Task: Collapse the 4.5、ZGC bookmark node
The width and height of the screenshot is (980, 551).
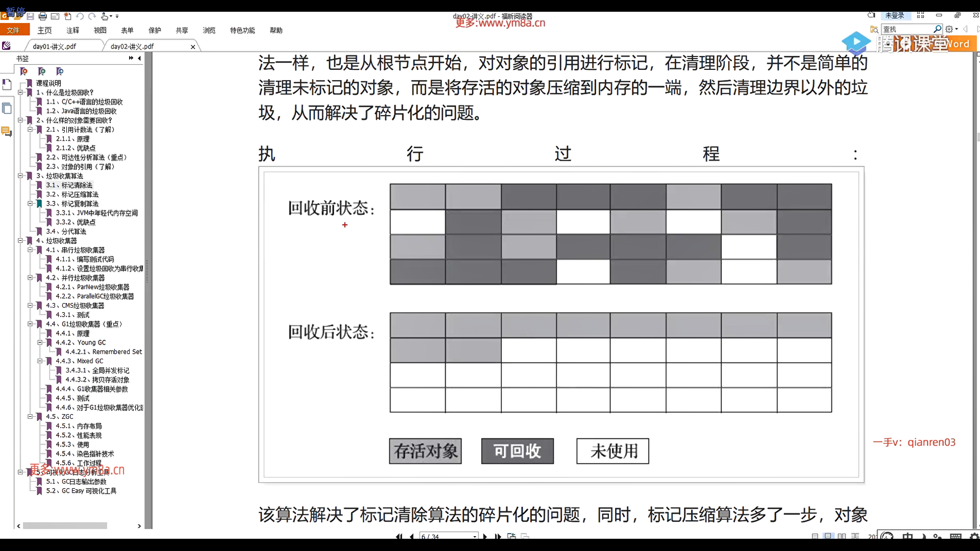Action: [30, 417]
